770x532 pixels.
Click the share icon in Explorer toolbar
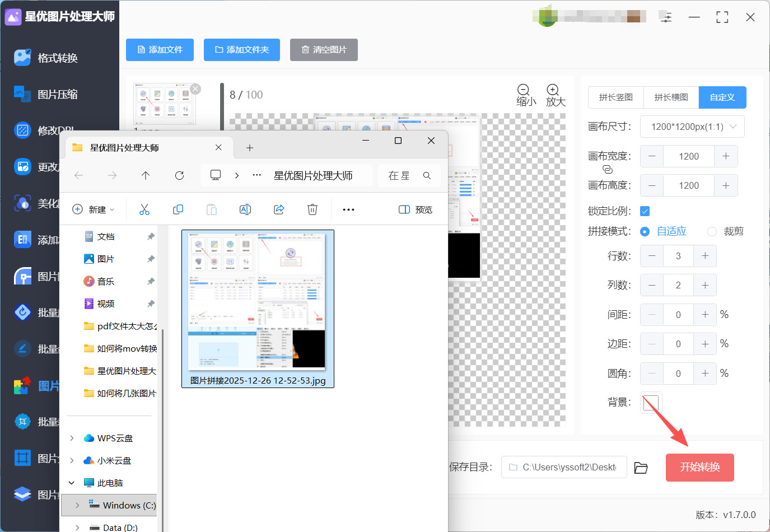[279, 209]
